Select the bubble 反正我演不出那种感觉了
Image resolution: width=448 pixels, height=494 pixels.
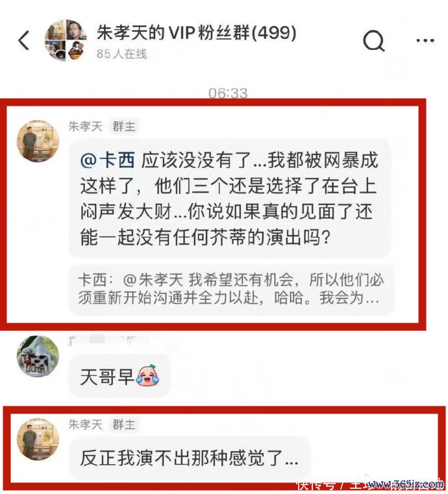point(189,458)
